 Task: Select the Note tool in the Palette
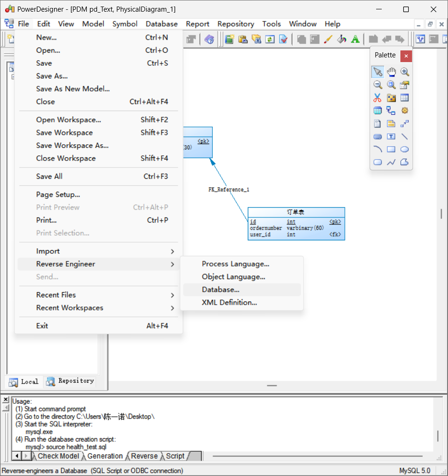[x=391, y=124]
